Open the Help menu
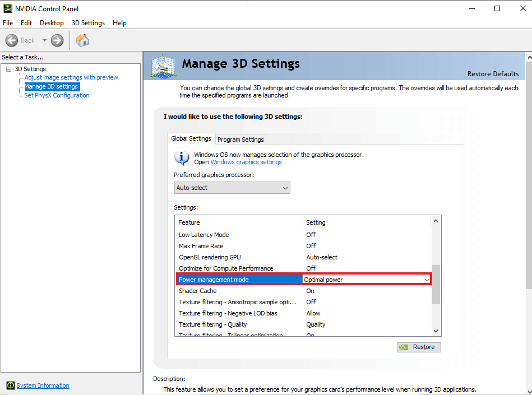This screenshot has height=395, width=532. coord(119,23)
